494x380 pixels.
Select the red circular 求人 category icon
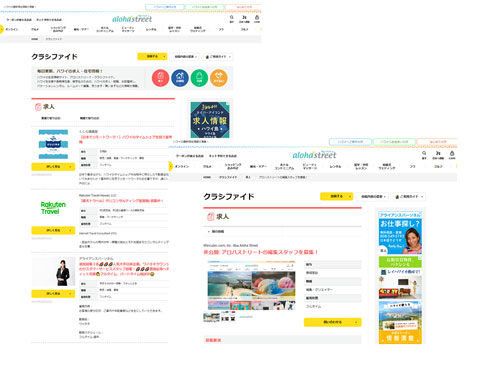point(160,78)
